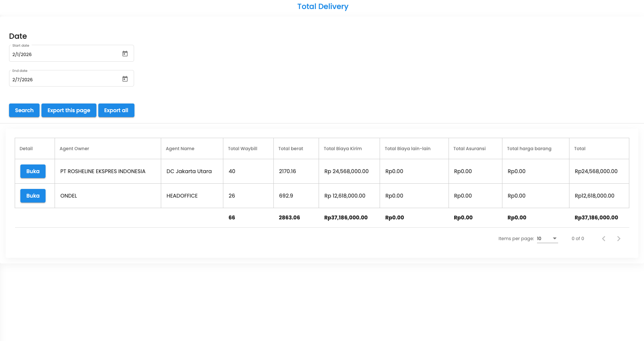
Task: Click the Total Waybill column header
Action: (x=243, y=149)
